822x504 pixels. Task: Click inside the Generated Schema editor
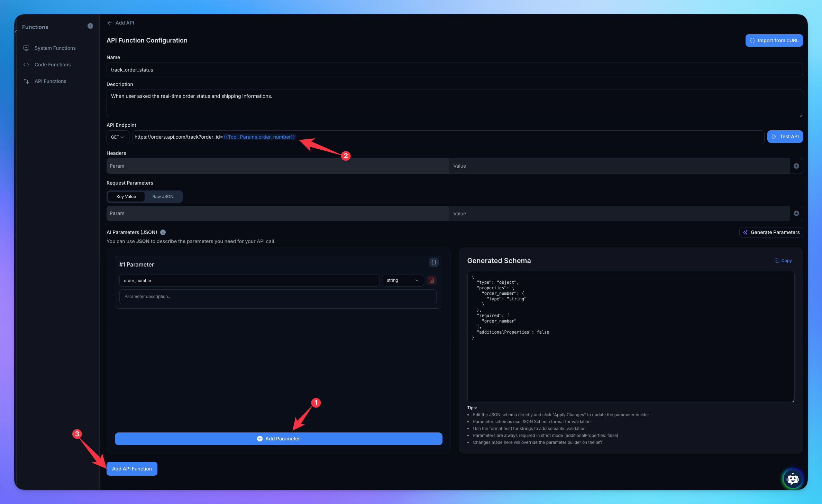[x=631, y=337]
